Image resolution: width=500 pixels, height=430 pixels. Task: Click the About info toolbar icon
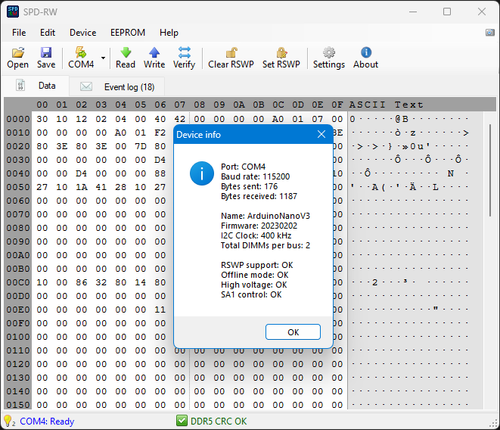366,52
